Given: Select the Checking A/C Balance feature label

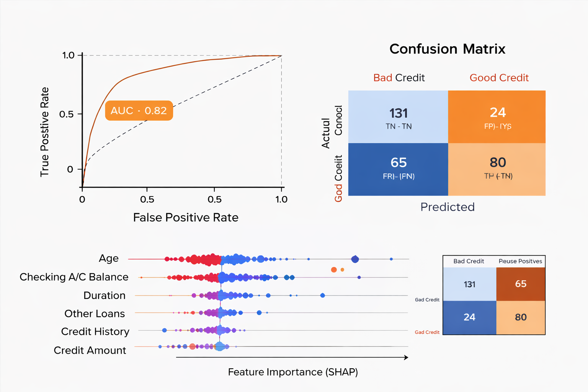Looking at the screenshot, I should (x=74, y=277).
